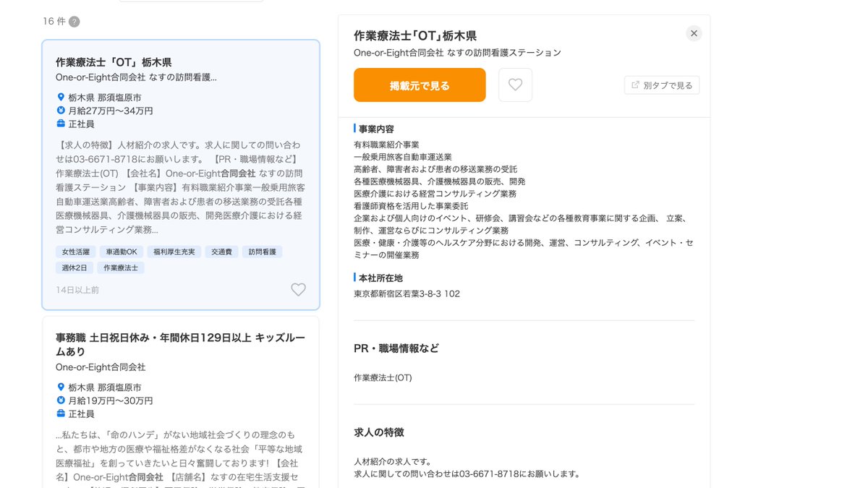The width and height of the screenshot is (868, 488).
Task: Click the description excerpt on the 作業療法士 card
Action: coord(180,187)
